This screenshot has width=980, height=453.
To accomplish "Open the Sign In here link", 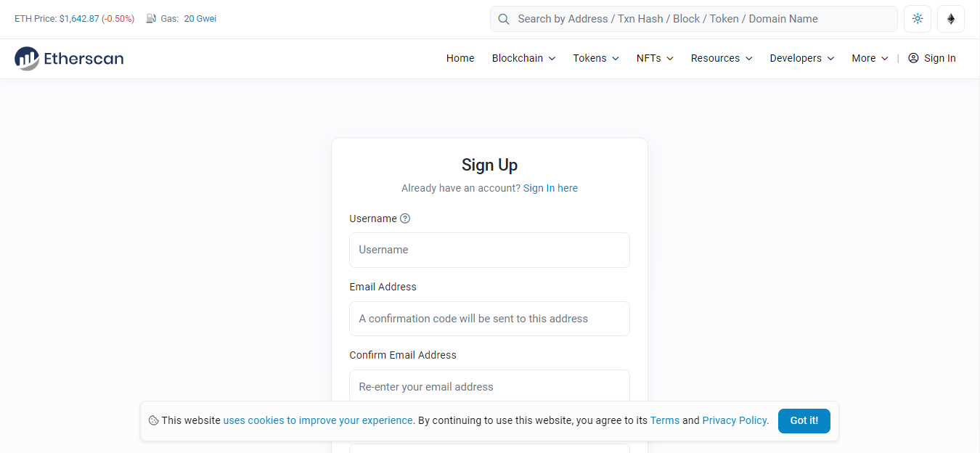I will [550, 188].
